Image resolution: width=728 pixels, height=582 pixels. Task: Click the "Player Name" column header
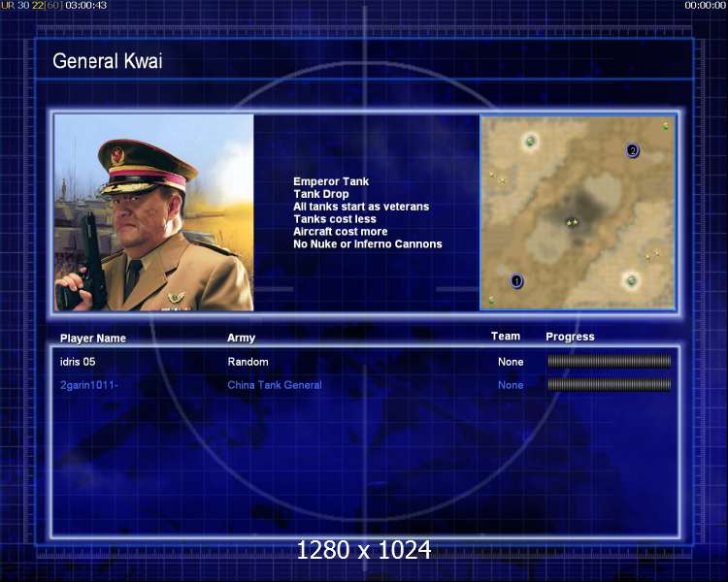(x=93, y=339)
